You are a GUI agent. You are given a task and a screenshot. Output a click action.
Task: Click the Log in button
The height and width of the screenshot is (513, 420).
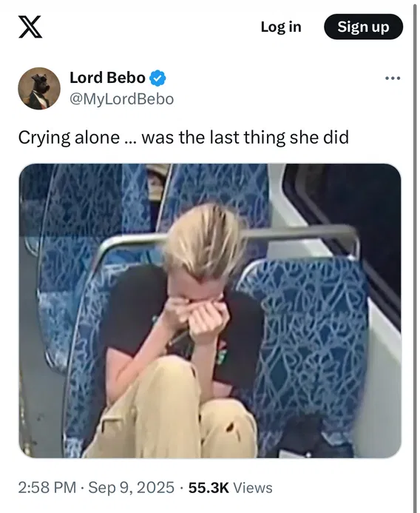[x=281, y=27]
